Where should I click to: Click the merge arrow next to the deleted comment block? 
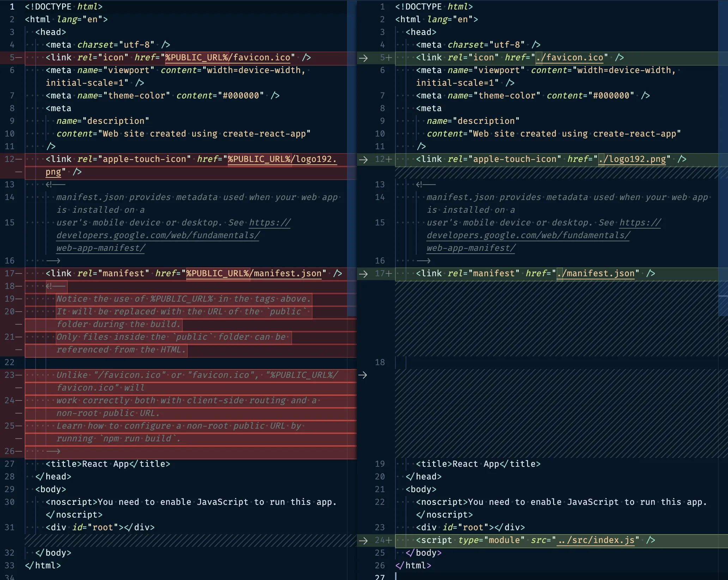point(364,375)
